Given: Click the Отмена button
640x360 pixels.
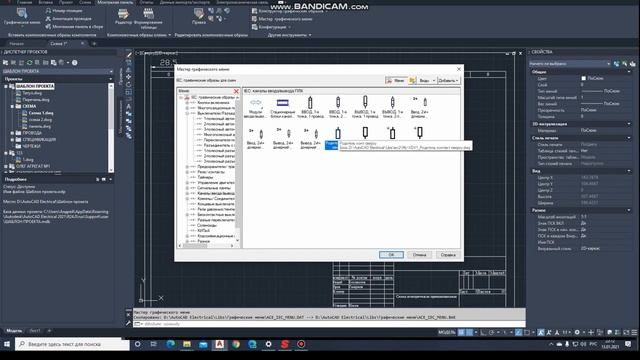Looking at the screenshot, I should 419,255.
